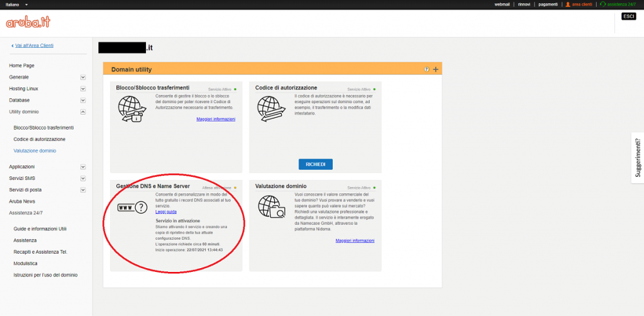Expand the Servizi di posta sidebar section
The image size is (644, 316).
pyautogui.click(x=83, y=190)
